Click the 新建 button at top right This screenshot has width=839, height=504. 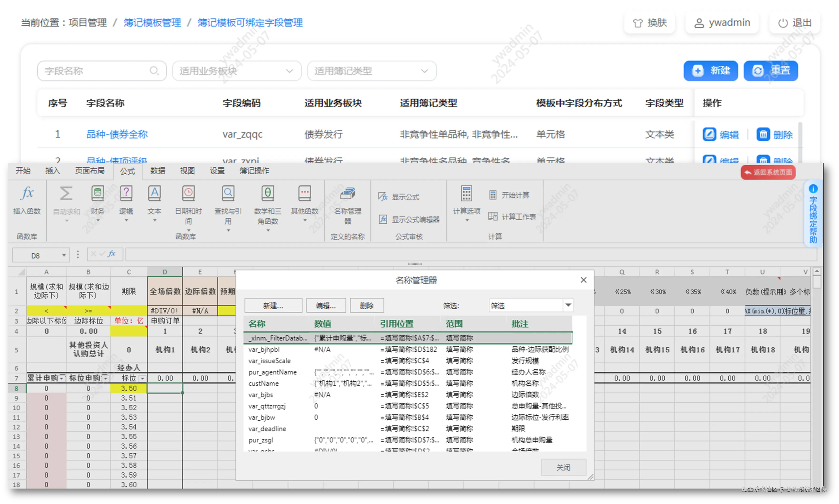click(x=711, y=71)
